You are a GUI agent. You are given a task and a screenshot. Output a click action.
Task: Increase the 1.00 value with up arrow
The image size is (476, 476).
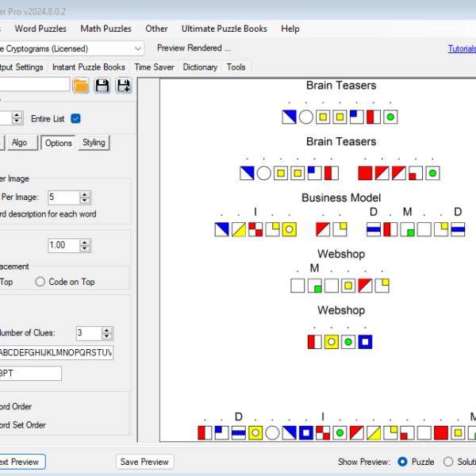(x=85, y=242)
